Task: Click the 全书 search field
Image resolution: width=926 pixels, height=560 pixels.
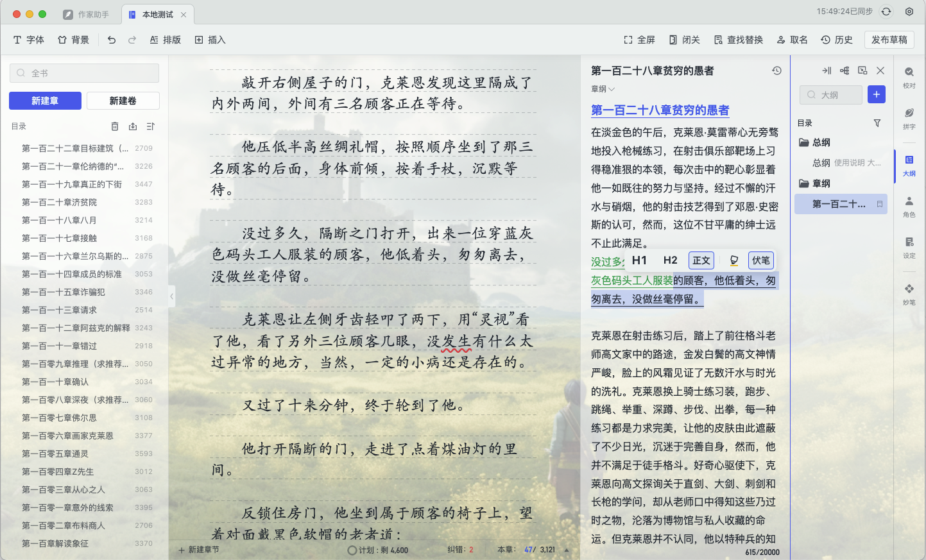Action: tap(84, 73)
